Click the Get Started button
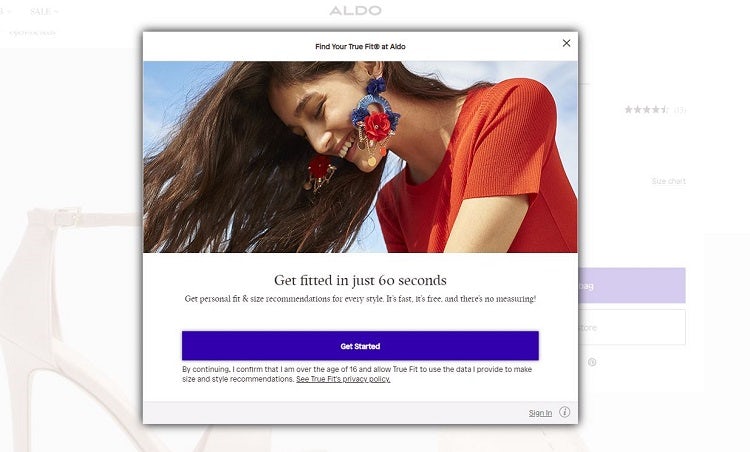The width and height of the screenshot is (750, 452). pos(360,346)
